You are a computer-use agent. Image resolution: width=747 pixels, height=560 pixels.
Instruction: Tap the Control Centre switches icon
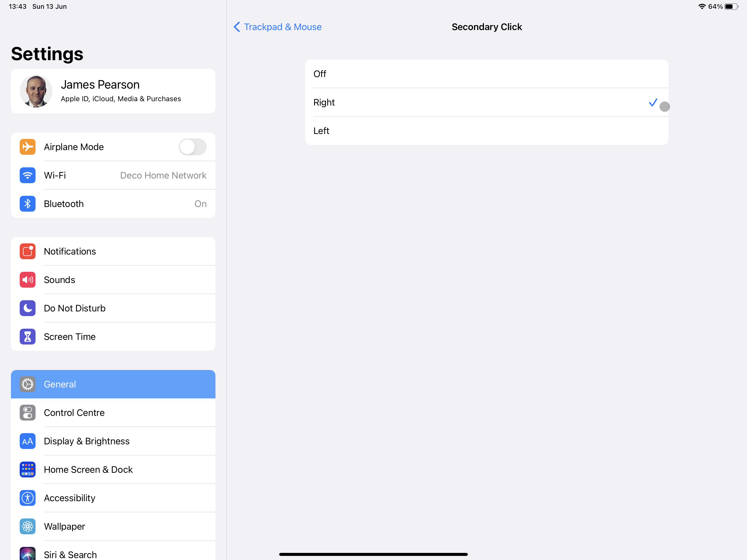27,413
